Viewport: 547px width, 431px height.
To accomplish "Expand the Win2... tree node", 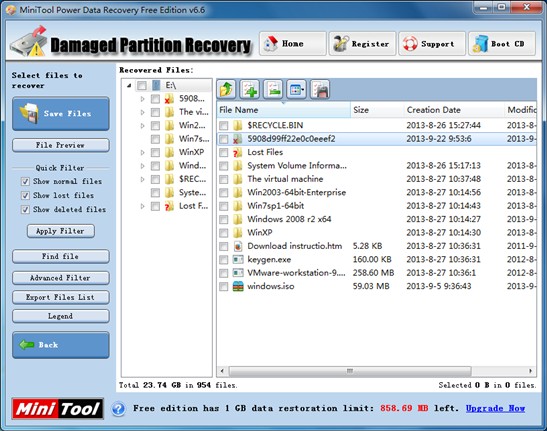I will 142,126.
